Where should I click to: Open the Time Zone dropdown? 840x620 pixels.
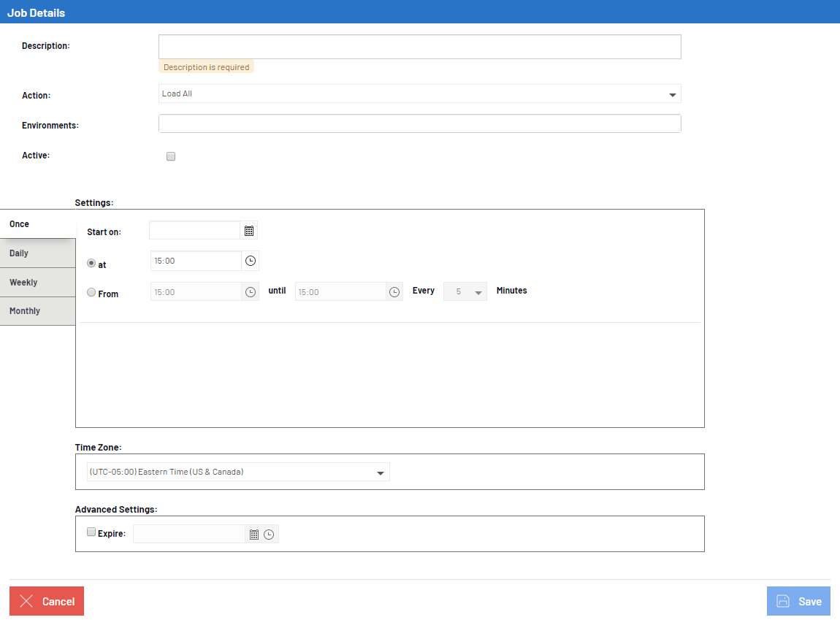click(238, 472)
